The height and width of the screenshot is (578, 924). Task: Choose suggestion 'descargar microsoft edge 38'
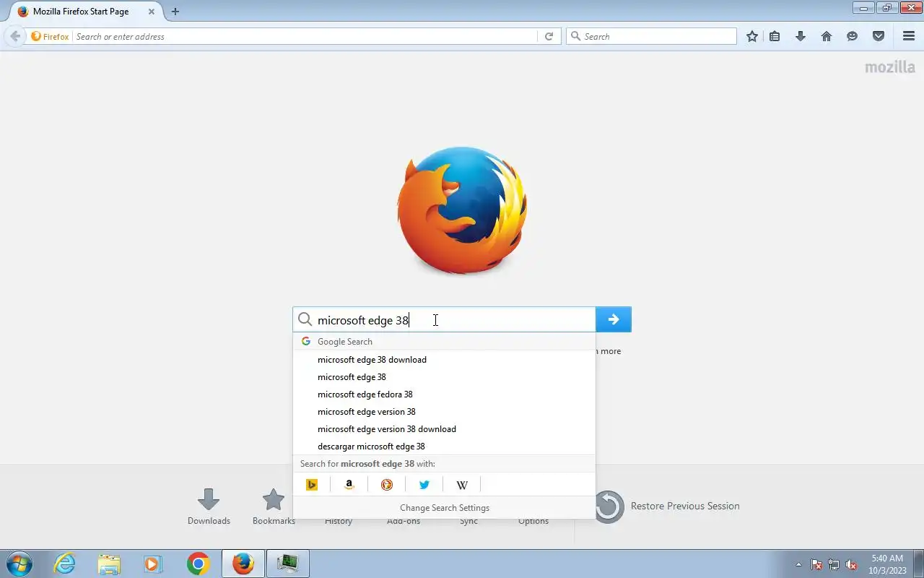click(445, 447)
